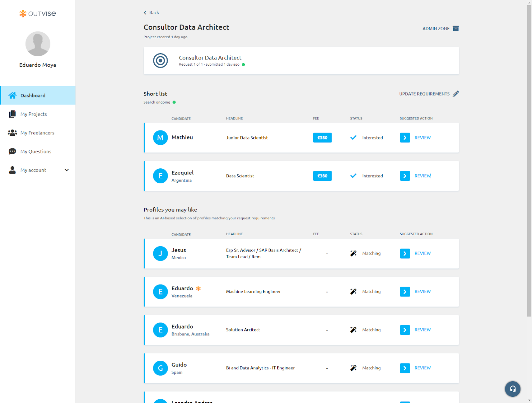This screenshot has height=403, width=532.
Task: Click the Review link for Ezequiel
Action: (422, 176)
